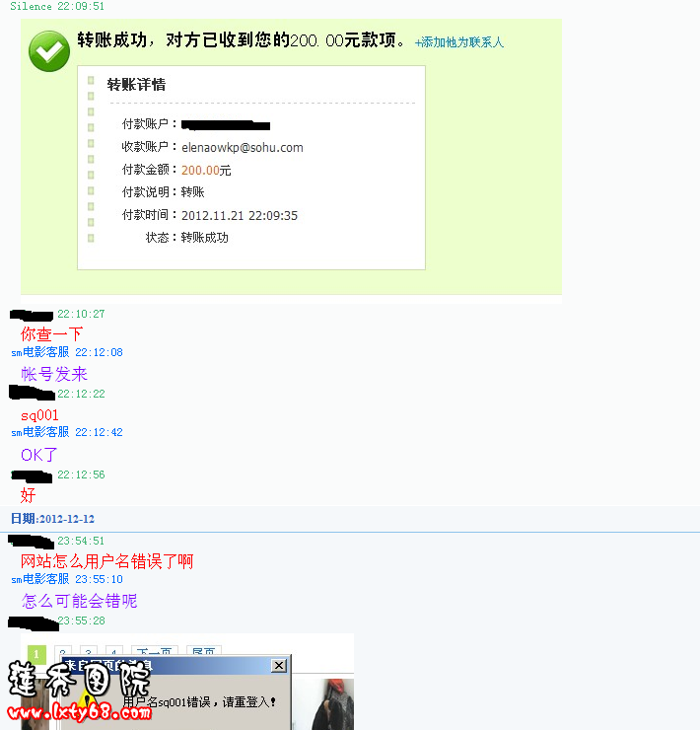The width and height of the screenshot is (700, 730).
Task: Click the green transfer success checkmark icon
Action: click(x=49, y=51)
